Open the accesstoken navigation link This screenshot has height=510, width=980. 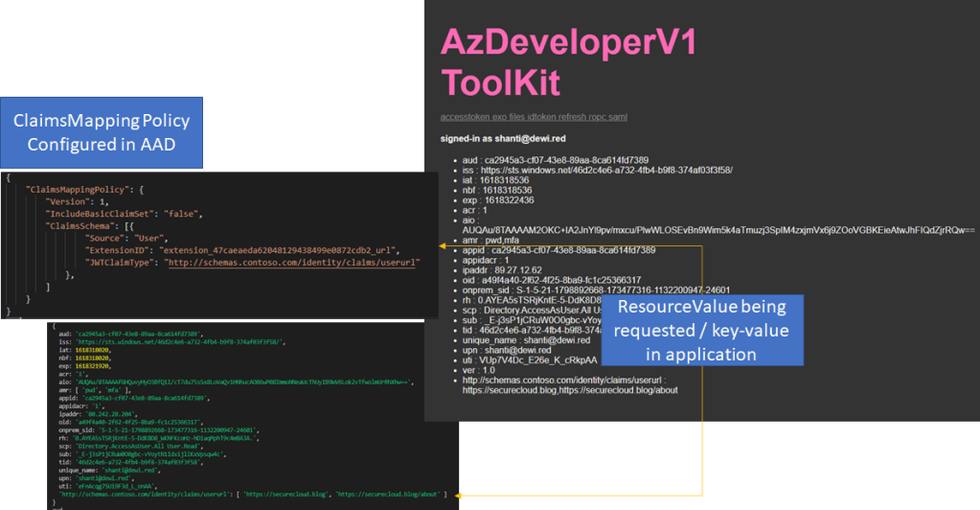point(464,117)
